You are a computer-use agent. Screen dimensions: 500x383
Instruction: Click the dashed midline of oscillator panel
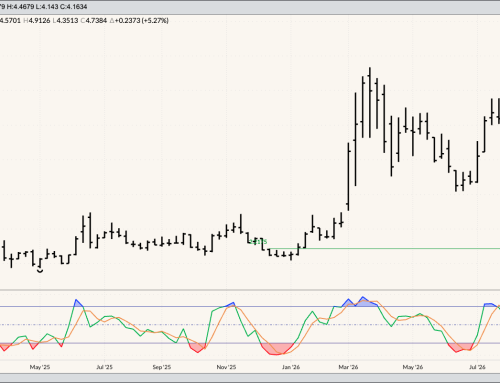click(x=250, y=324)
